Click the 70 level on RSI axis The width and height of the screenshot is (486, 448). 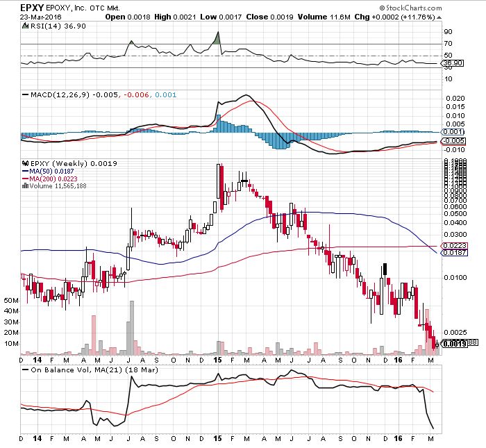pos(449,43)
